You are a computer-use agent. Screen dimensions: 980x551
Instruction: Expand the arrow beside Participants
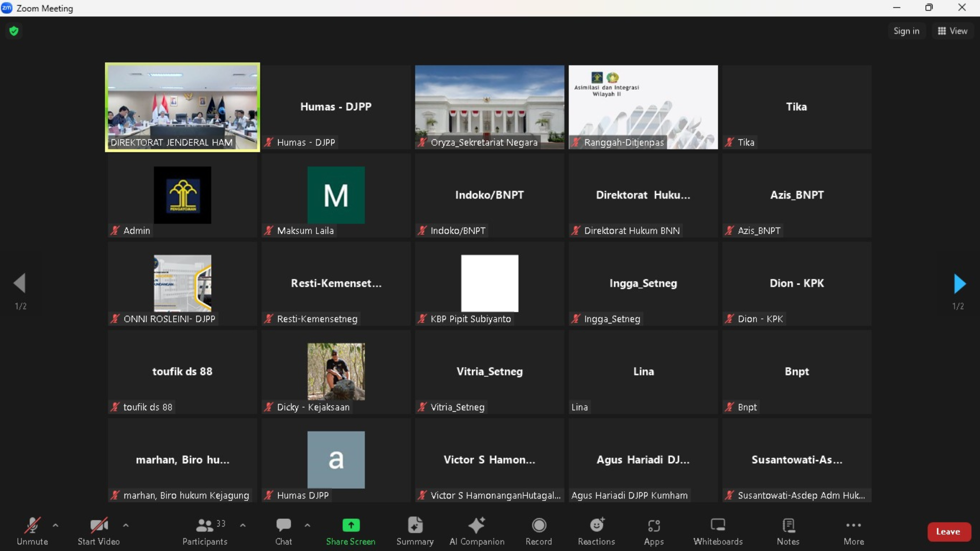(x=243, y=525)
